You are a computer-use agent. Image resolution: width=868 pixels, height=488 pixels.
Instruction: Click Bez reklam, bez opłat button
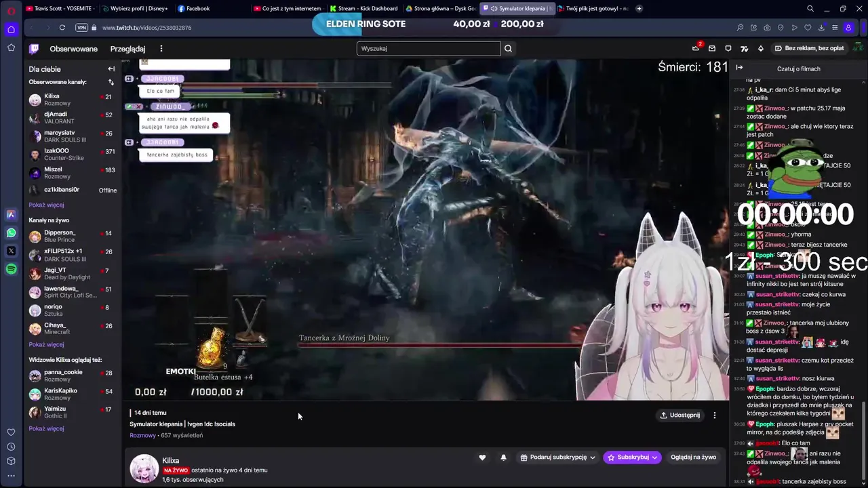(809, 48)
